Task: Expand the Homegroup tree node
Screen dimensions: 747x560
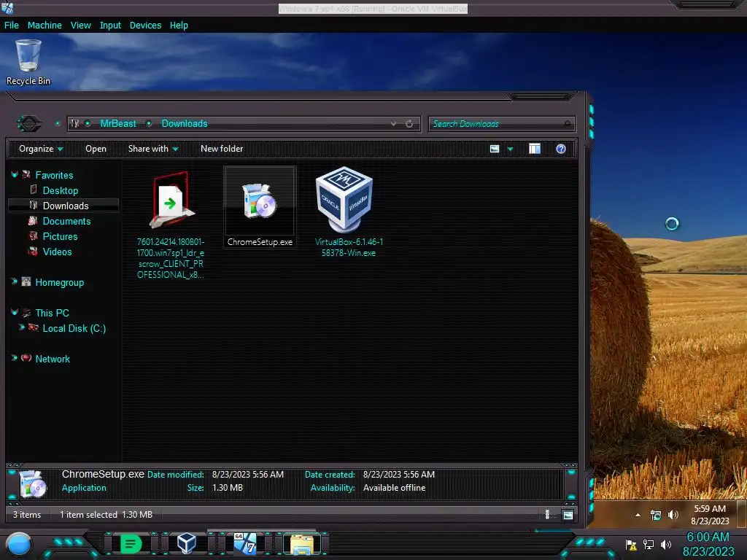Action: coord(15,281)
